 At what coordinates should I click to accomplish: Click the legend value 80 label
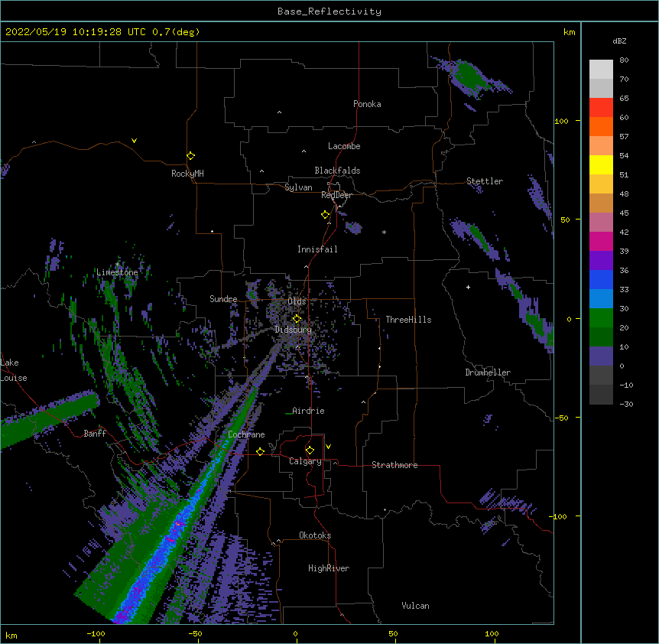pyautogui.click(x=624, y=60)
